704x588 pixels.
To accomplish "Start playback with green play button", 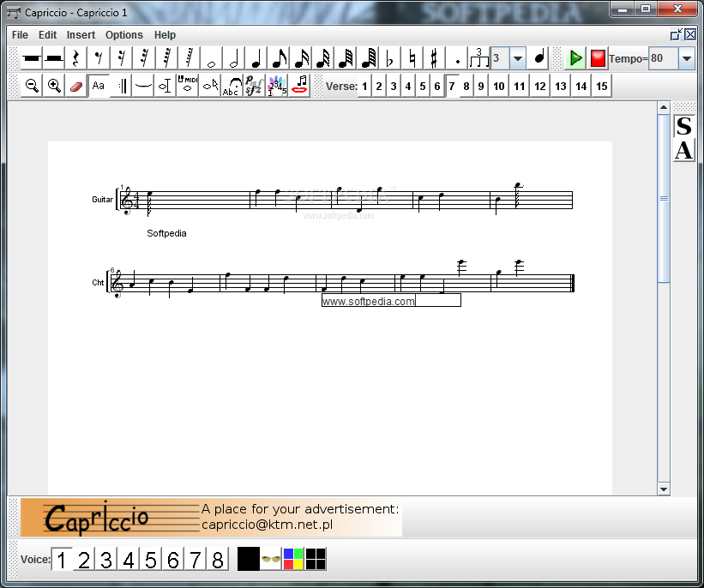I will click(575, 58).
